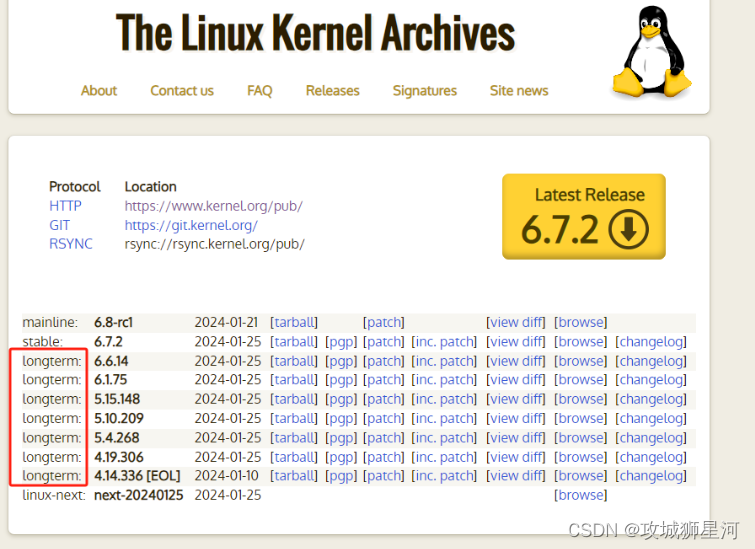Click the 6.8-rc1 version text

coord(114,322)
